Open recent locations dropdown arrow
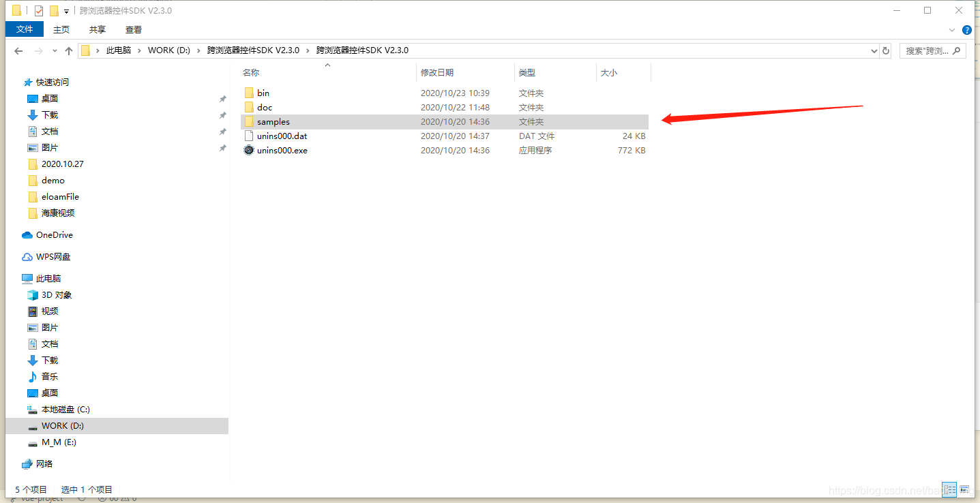 click(55, 52)
